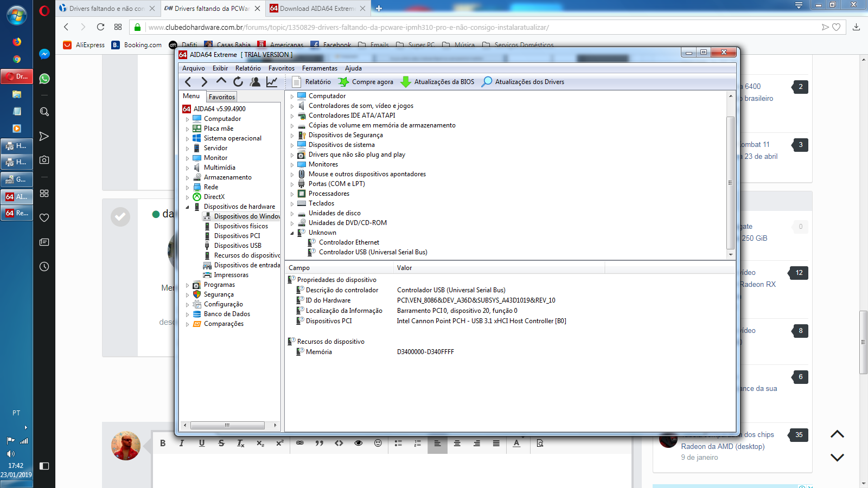Select Controlador USB (Universal Serial Bus) device
Viewport: 868px width, 488px height.
pos(373,252)
